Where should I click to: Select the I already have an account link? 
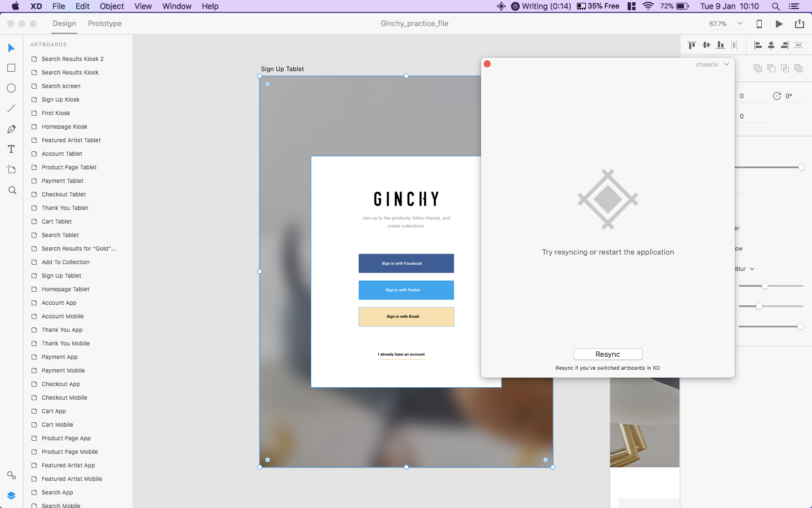click(x=401, y=354)
